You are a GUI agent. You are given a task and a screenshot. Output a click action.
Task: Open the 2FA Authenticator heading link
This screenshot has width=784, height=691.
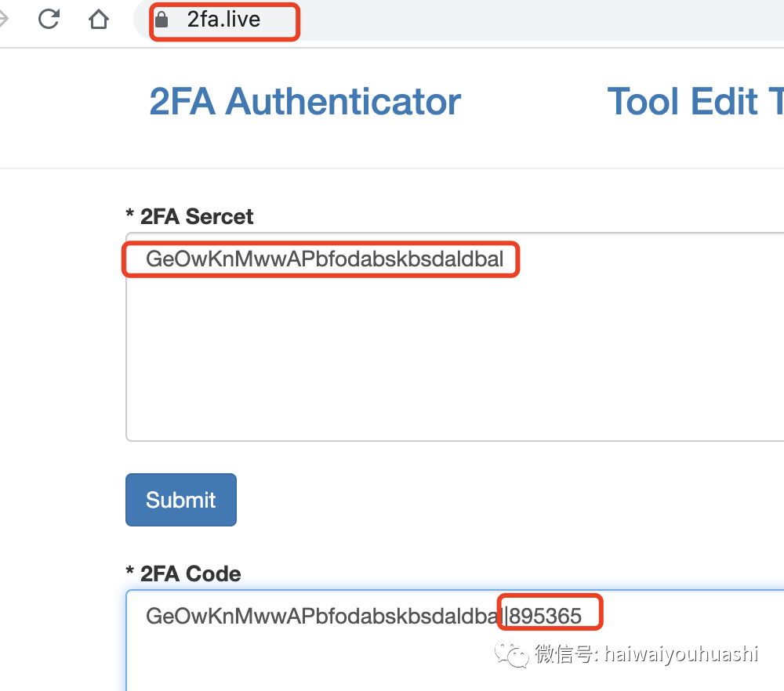(305, 101)
